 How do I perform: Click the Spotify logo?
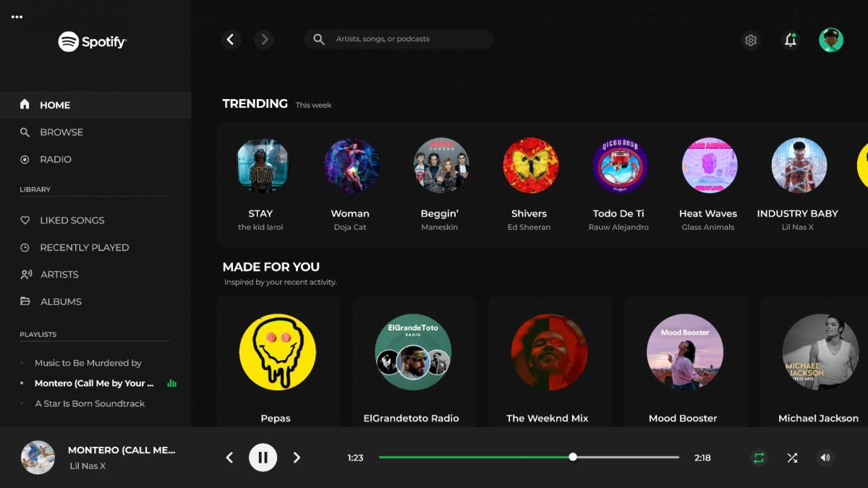[x=92, y=41]
